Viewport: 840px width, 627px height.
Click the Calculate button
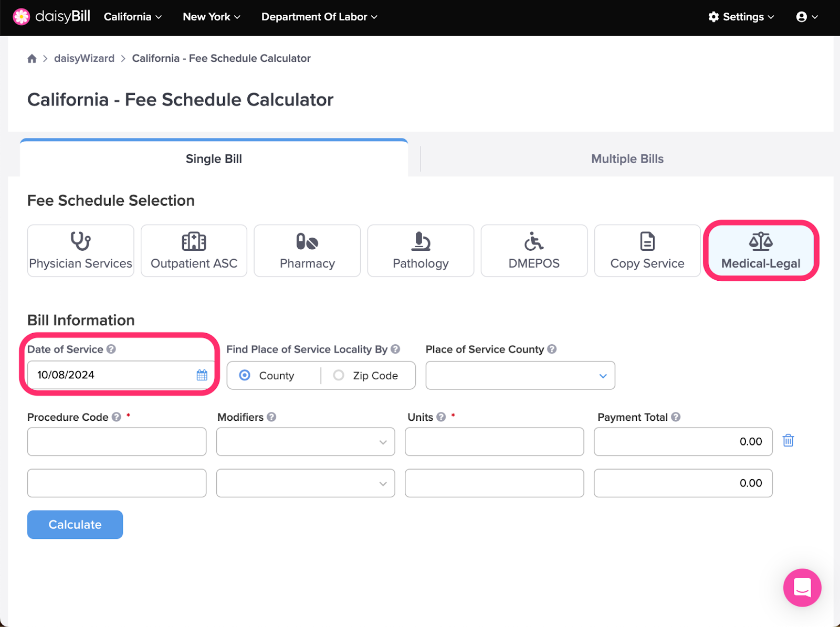click(x=75, y=525)
